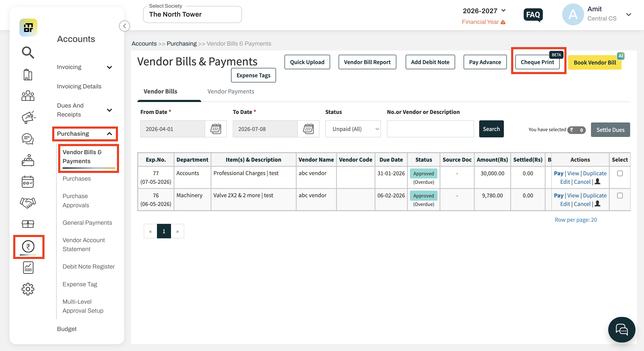Open Budget menu item

pos(67,329)
